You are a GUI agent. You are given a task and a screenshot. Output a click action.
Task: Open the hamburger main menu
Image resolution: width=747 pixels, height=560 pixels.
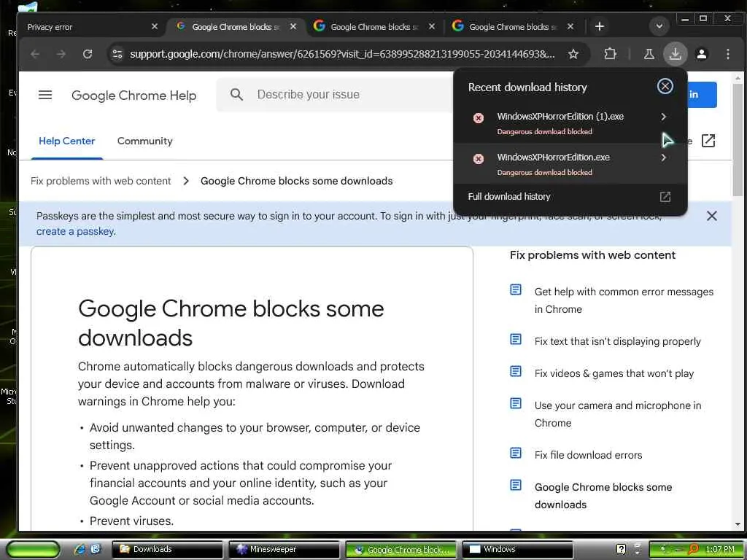45,95
